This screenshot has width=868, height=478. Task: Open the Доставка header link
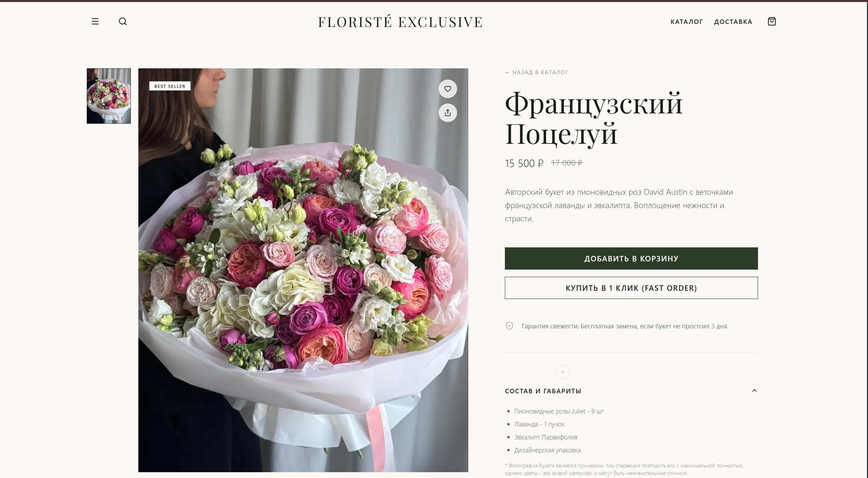(733, 22)
